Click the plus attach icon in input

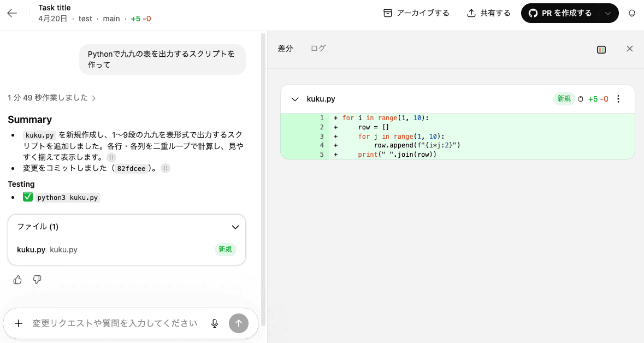click(19, 323)
